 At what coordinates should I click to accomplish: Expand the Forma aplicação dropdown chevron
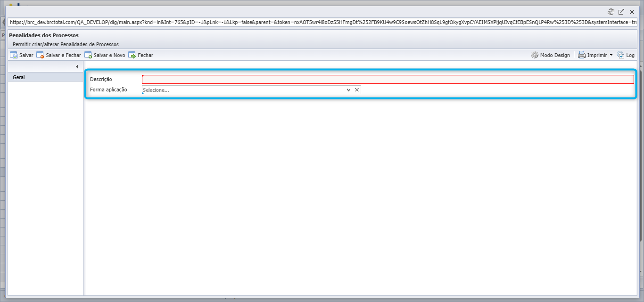(349, 90)
